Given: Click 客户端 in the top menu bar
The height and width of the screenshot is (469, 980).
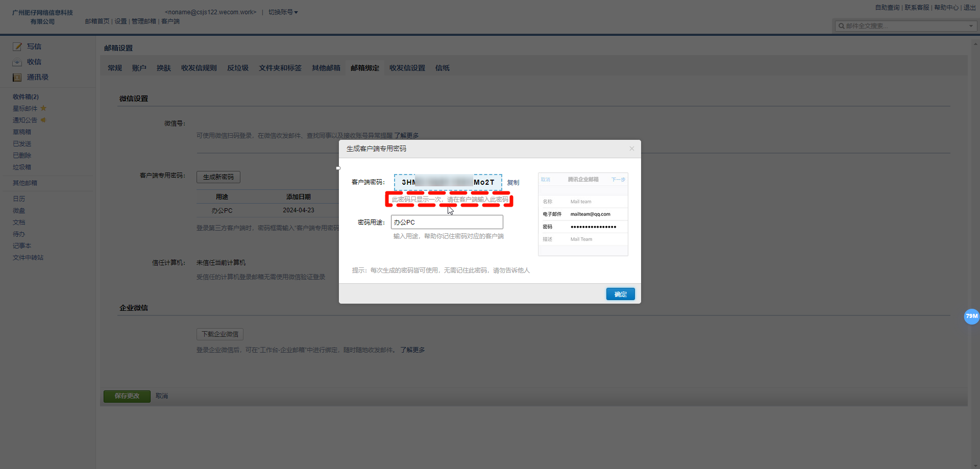Looking at the screenshot, I should tap(169, 21).
